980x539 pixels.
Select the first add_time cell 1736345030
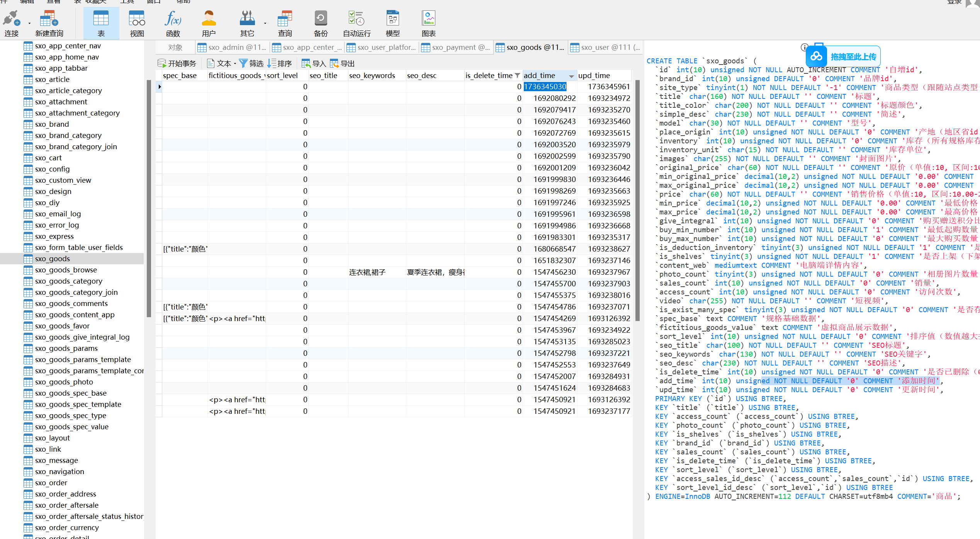[545, 87]
